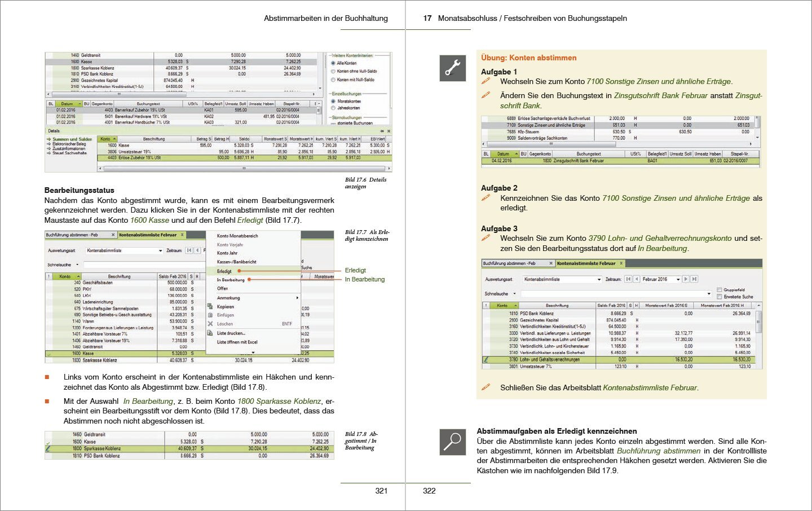Open the Februar 2016 Zeitraum dropdown
This screenshot has width=812, height=511.
point(678,279)
